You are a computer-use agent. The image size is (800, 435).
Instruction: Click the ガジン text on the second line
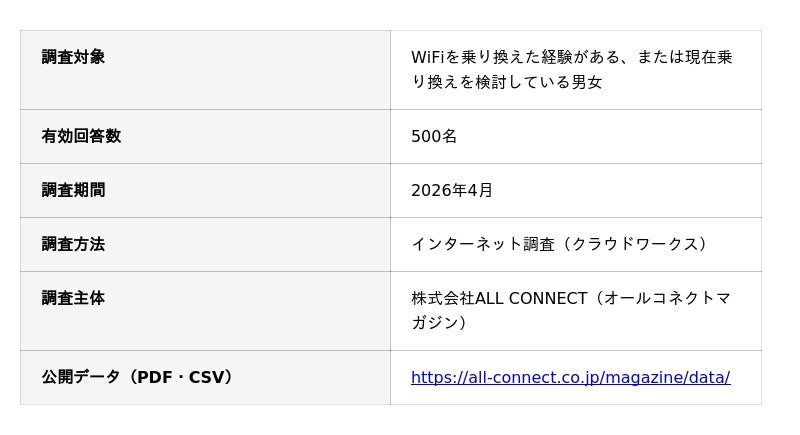point(434,322)
